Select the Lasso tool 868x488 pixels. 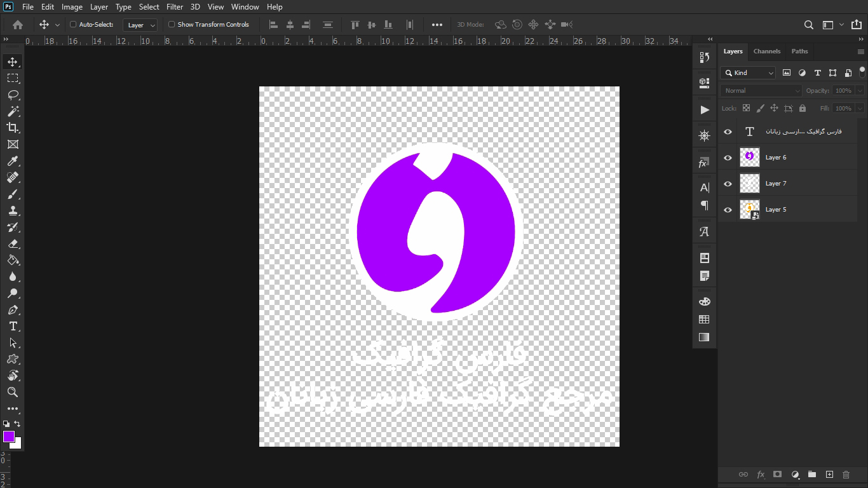[x=13, y=95]
